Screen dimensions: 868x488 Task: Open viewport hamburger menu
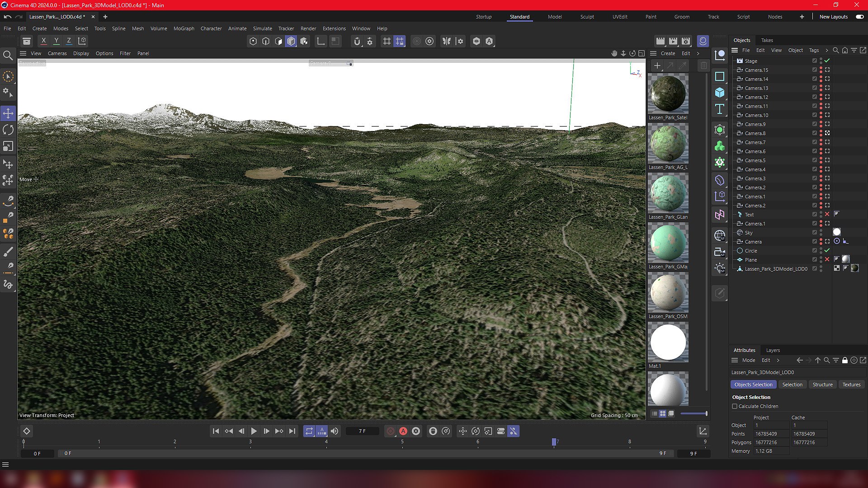(23, 53)
